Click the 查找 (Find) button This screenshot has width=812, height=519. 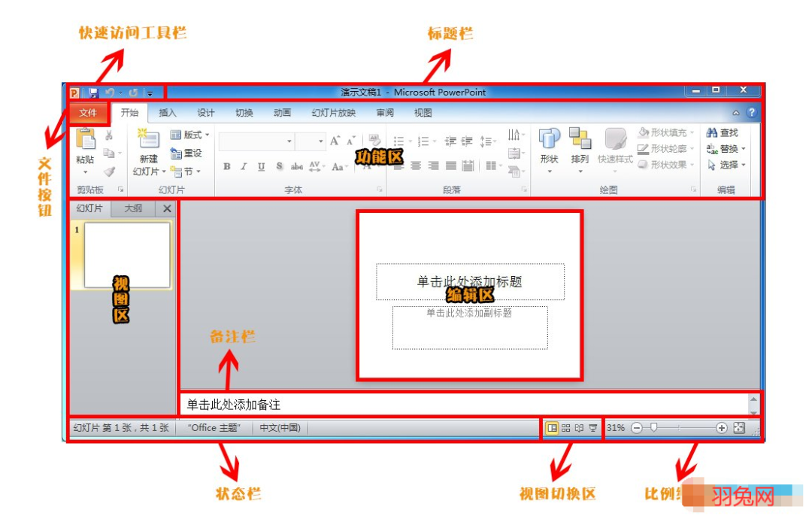click(723, 133)
